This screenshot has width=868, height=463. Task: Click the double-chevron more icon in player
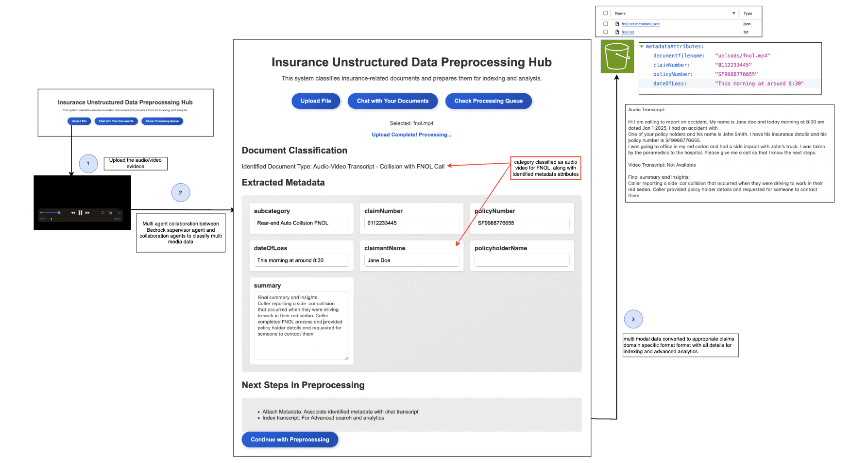119,213
